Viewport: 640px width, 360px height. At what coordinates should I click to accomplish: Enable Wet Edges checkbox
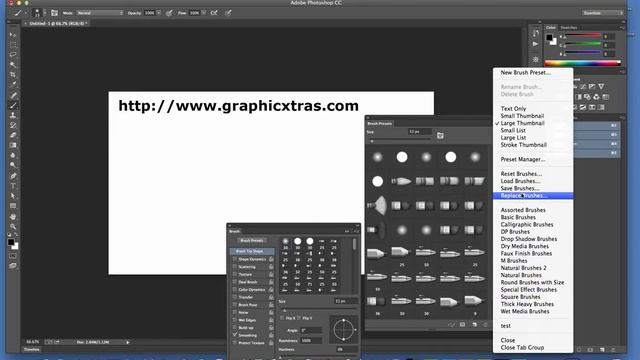pyautogui.click(x=235, y=320)
